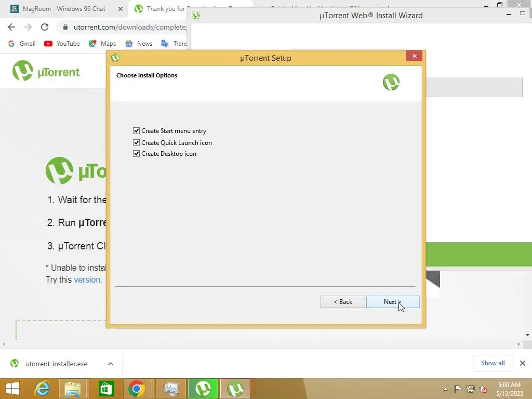Open File Explorer from taskbar
Viewport: 532px width, 399px height.
click(x=73, y=389)
